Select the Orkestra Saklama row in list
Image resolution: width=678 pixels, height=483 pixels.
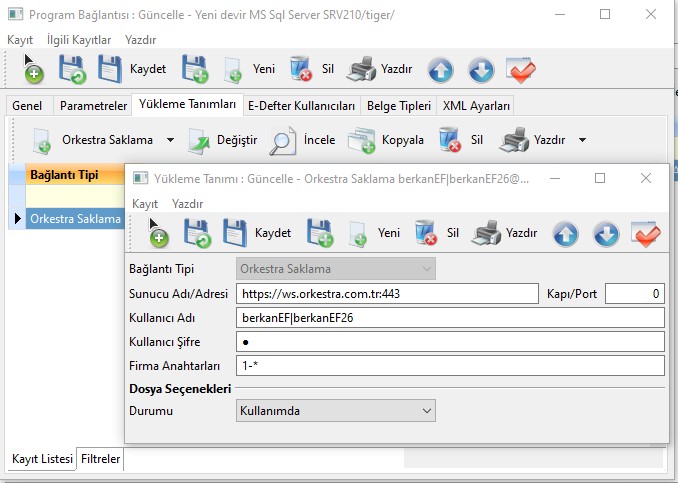[x=75, y=218]
